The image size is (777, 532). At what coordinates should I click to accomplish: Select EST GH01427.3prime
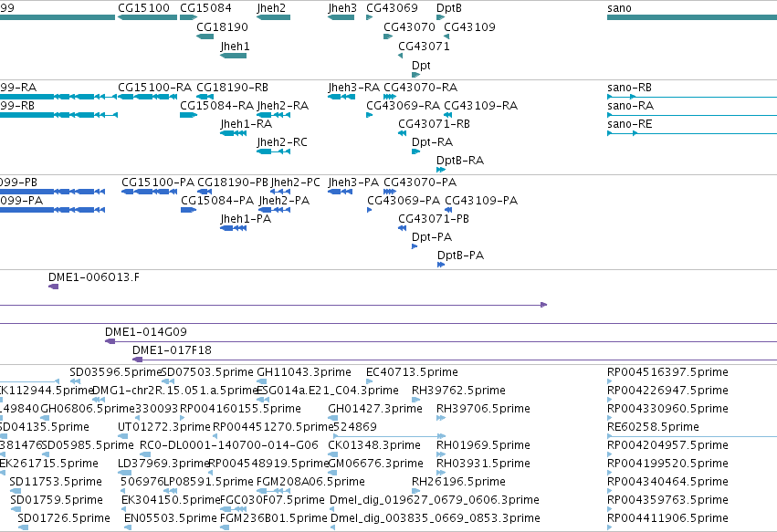[375, 409]
